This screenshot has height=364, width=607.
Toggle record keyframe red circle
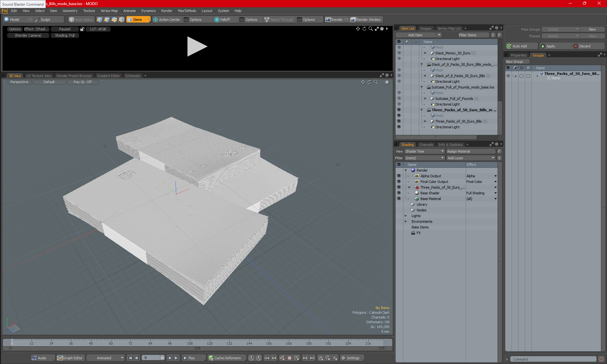tap(289, 358)
